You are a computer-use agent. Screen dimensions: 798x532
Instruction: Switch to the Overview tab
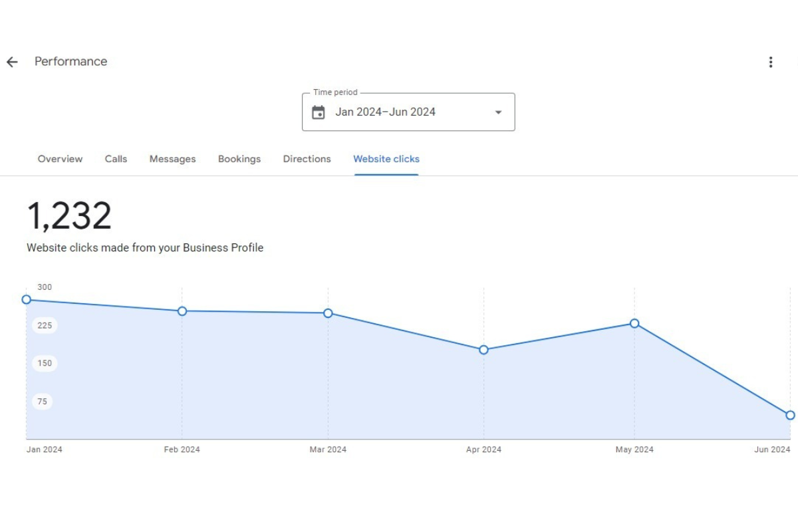60,159
